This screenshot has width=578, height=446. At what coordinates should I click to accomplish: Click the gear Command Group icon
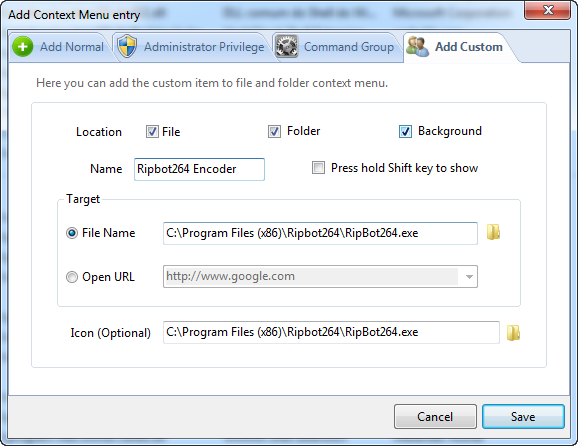coord(286,46)
